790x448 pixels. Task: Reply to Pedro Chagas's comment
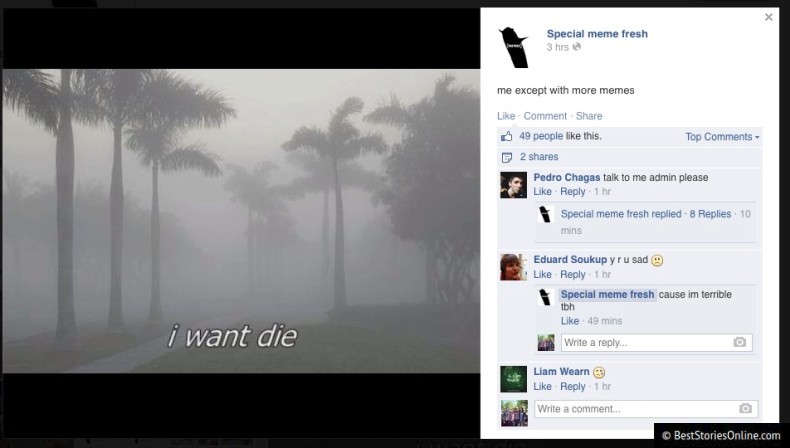573,191
